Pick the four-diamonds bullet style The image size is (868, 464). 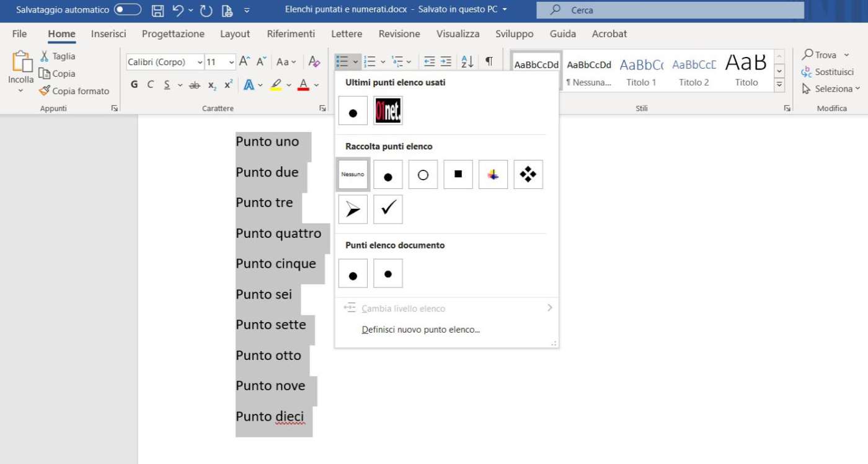pyautogui.click(x=528, y=175)
